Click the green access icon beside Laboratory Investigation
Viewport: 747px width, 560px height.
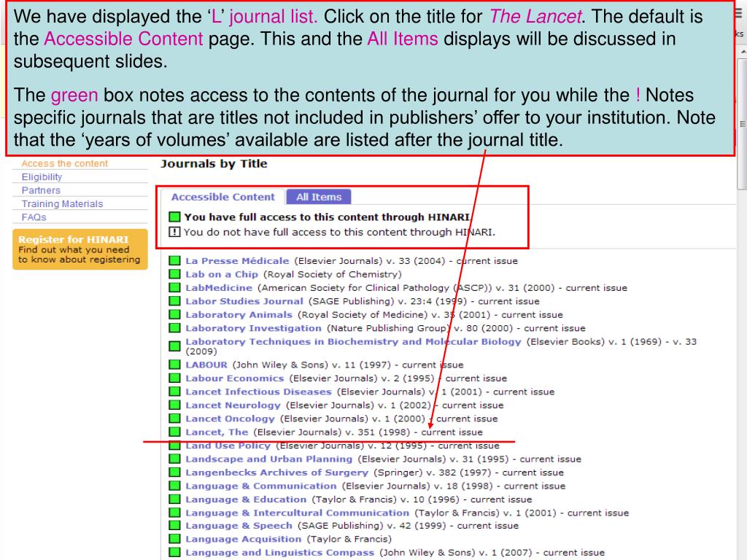[x=175, y=327]
